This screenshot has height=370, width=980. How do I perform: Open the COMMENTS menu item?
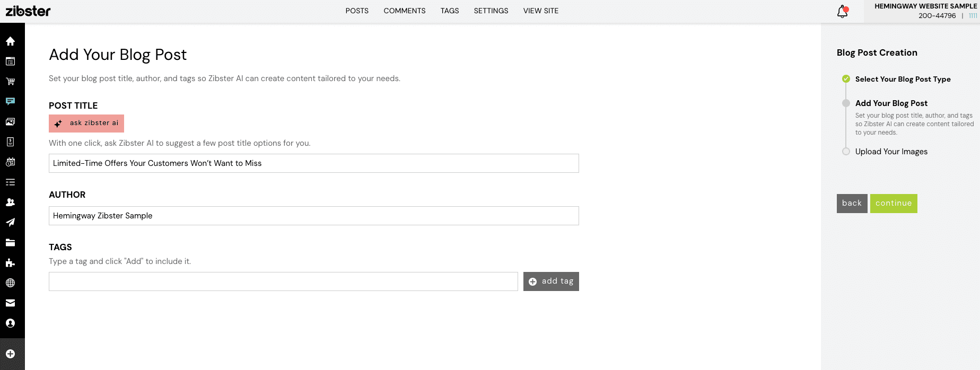coord(405,11)
